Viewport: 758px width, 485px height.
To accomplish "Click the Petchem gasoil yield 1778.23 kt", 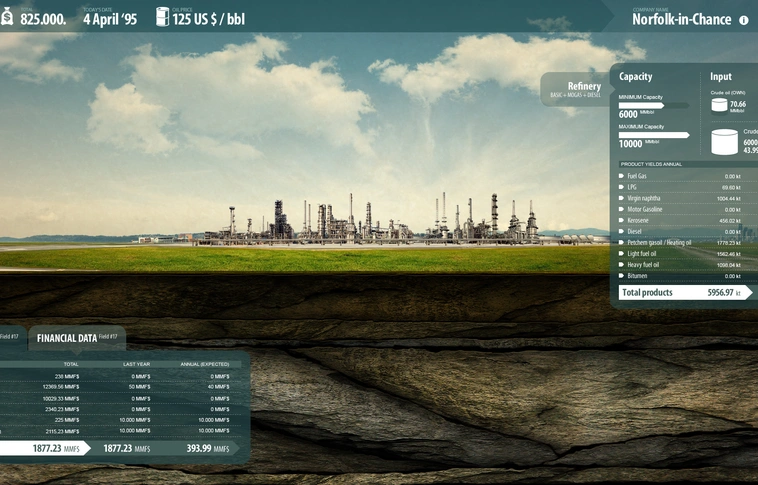I will pos(729,243).
